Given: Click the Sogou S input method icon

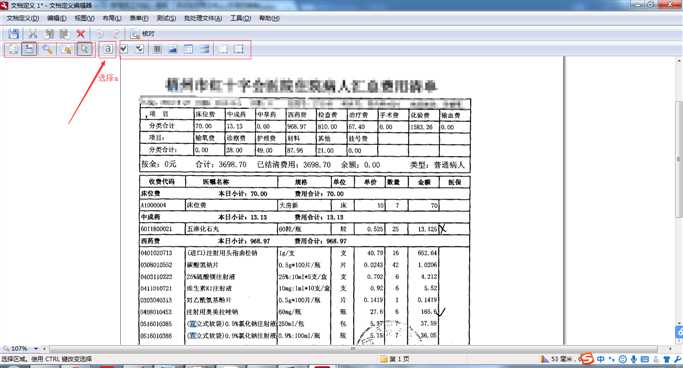Looking at the screenshot, I should point(587,359).
